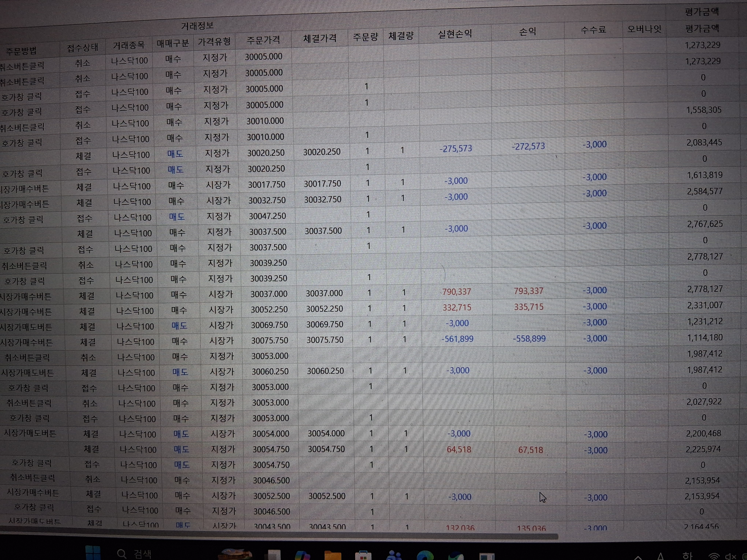Click the execution price cell 30032.750
The height and width of the screenshot is (560, 747).
point(323,199)
